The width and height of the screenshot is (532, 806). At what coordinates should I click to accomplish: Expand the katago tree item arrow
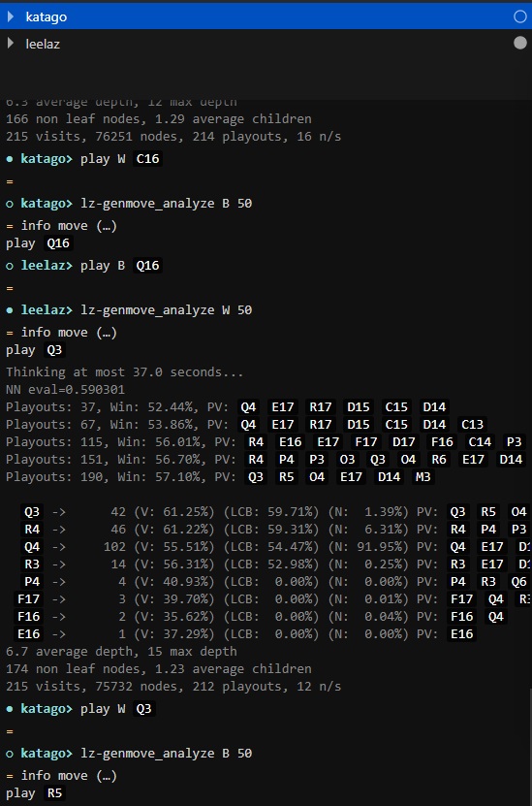(x=11, y=16)
